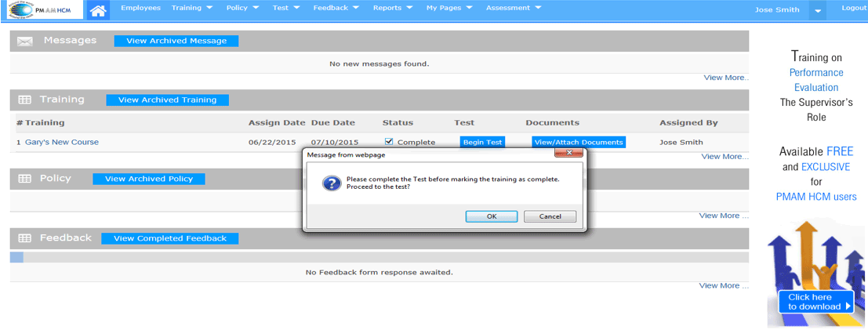Image resolution: width=868 pixels, height=330 pixels.
Task: Click the Feedback progress bar indicator
Action: pyautogui.click(x=16, y=257)
